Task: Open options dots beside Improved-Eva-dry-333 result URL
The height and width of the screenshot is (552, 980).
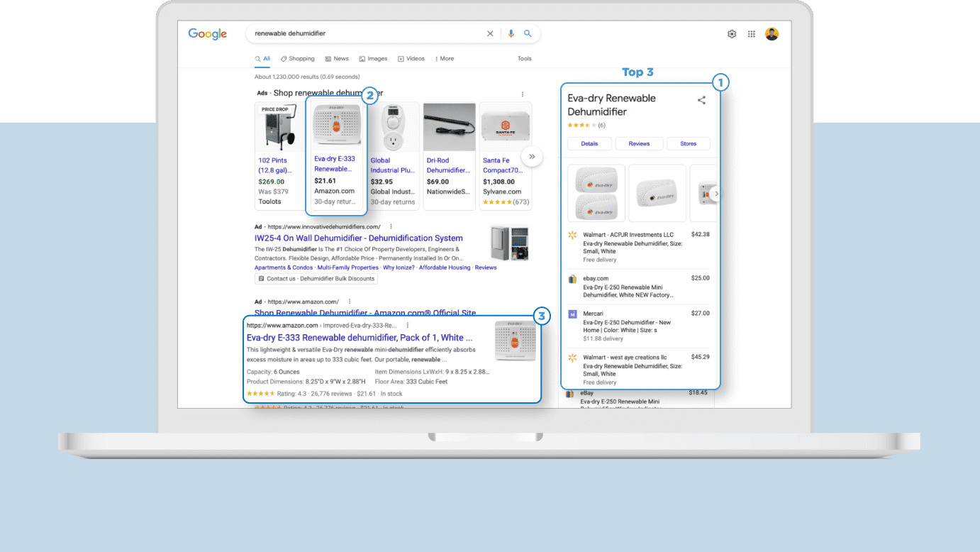Action: pos(407,325)
